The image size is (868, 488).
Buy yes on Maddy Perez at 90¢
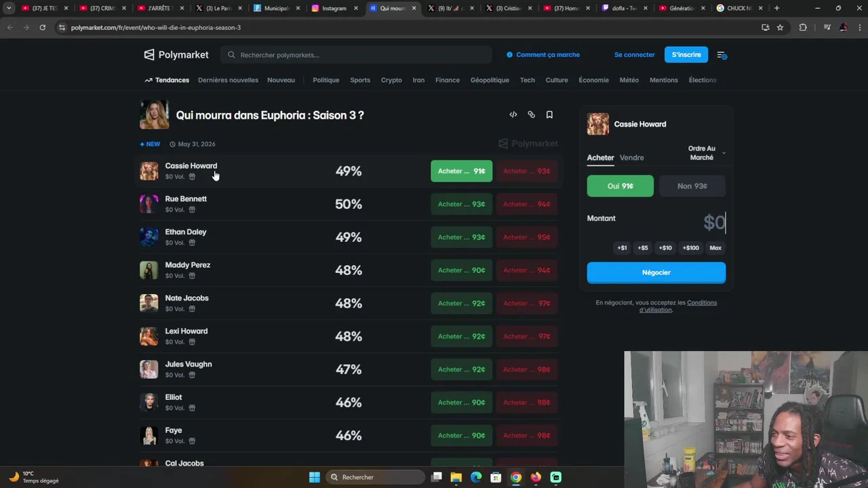click(x=461, y=270)
